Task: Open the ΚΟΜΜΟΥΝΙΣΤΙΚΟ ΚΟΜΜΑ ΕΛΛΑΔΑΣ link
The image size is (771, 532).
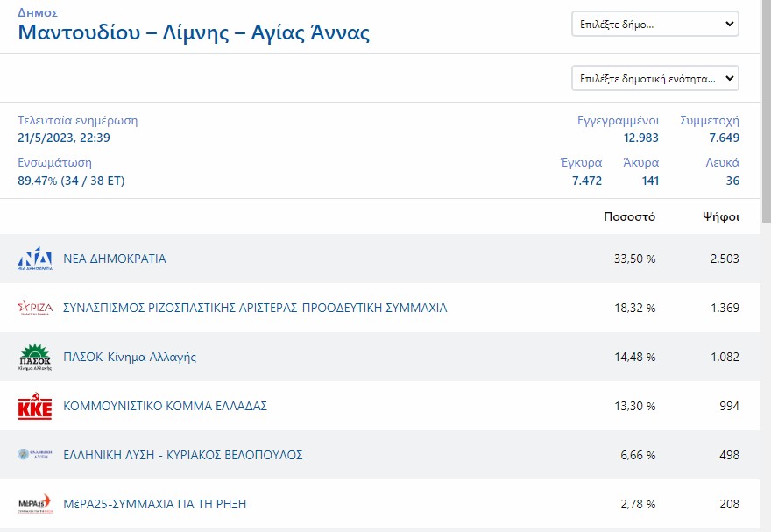Action: (x=166, y=406)
